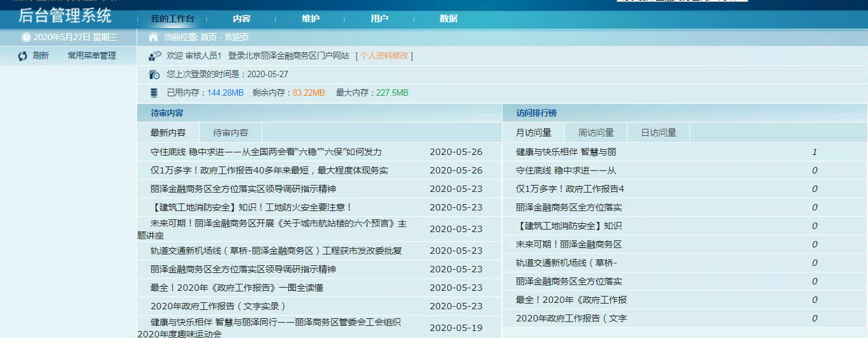Switch to 待审内容 tab

[230, 133]
